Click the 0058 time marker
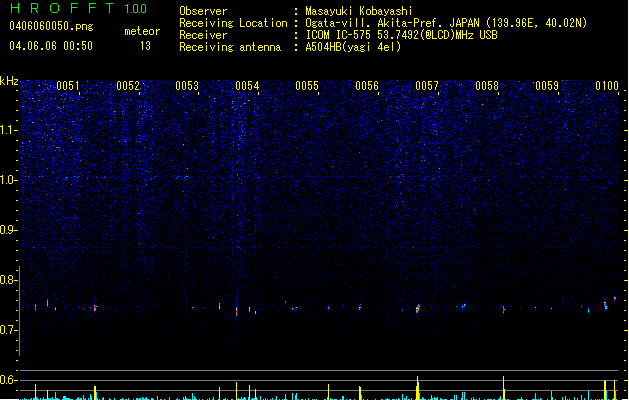This screenshot has height=400, width=629. click(487, 85)
